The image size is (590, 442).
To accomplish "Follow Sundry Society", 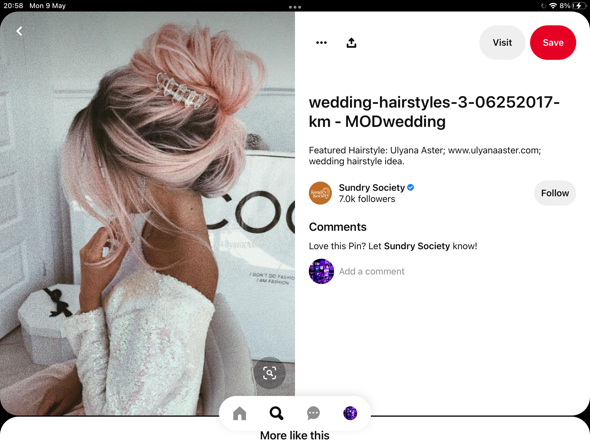I will (555, 193).
